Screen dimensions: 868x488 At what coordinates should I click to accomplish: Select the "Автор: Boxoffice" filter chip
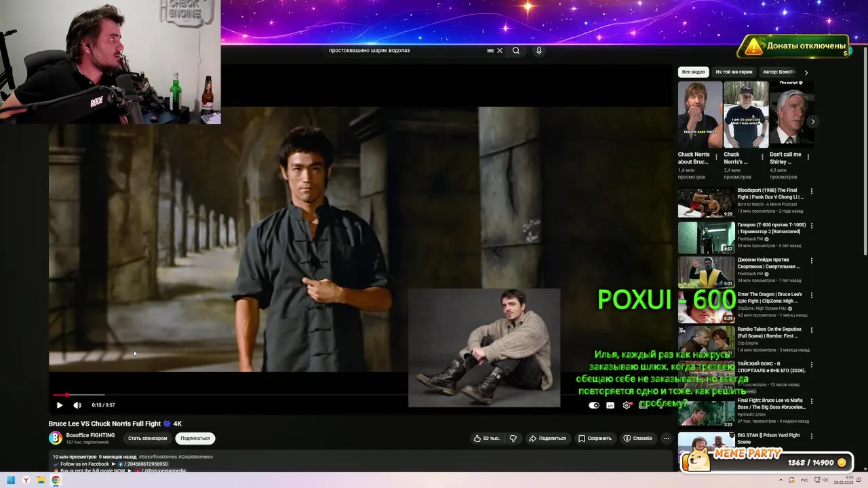tap(778, 72)
